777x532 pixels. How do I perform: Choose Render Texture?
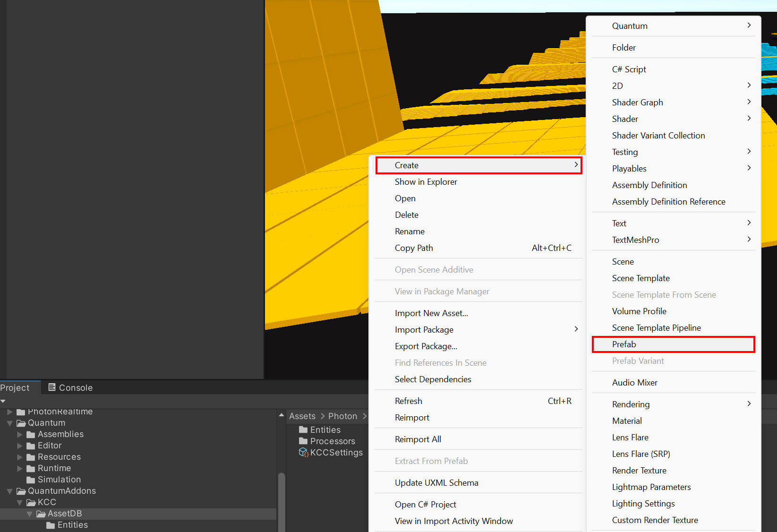point(639,471)
